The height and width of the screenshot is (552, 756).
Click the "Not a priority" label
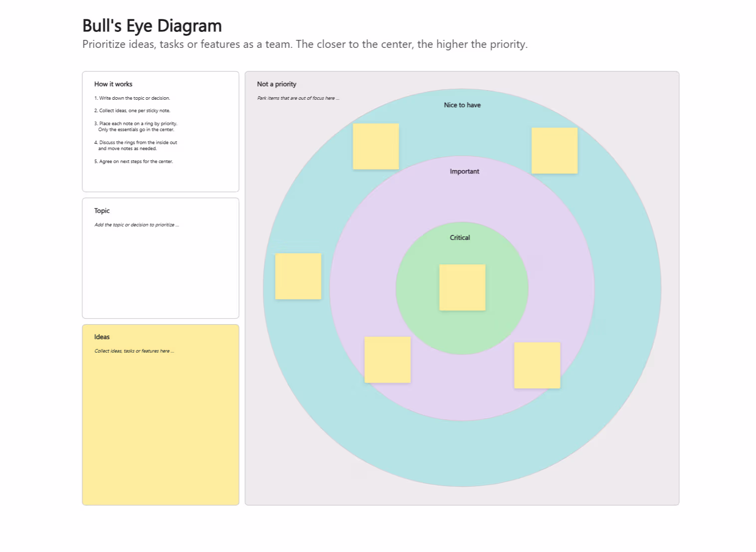(x=277, y=84)
